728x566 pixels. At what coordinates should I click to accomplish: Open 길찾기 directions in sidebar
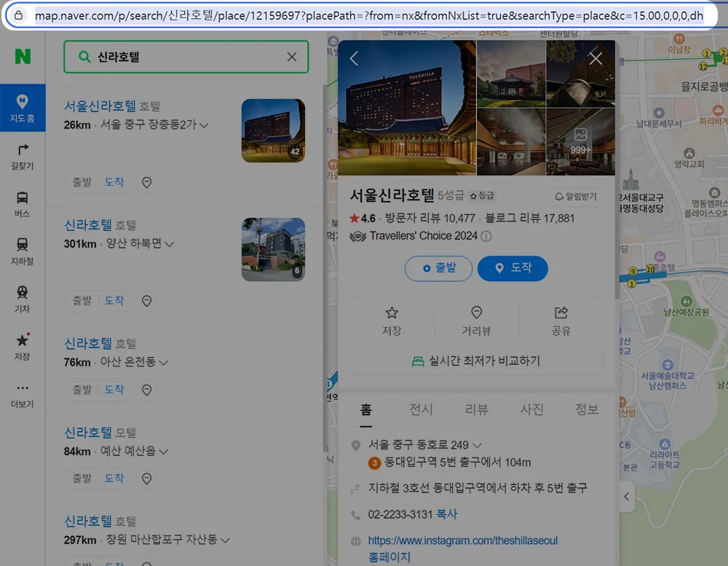pos(23,157)
